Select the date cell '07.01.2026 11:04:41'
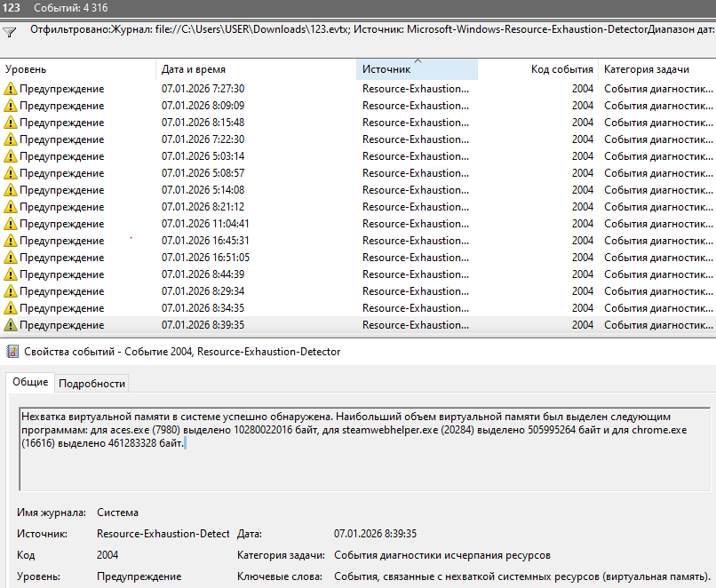The width and height of the screenshot is (716, 588). (205, 224)
